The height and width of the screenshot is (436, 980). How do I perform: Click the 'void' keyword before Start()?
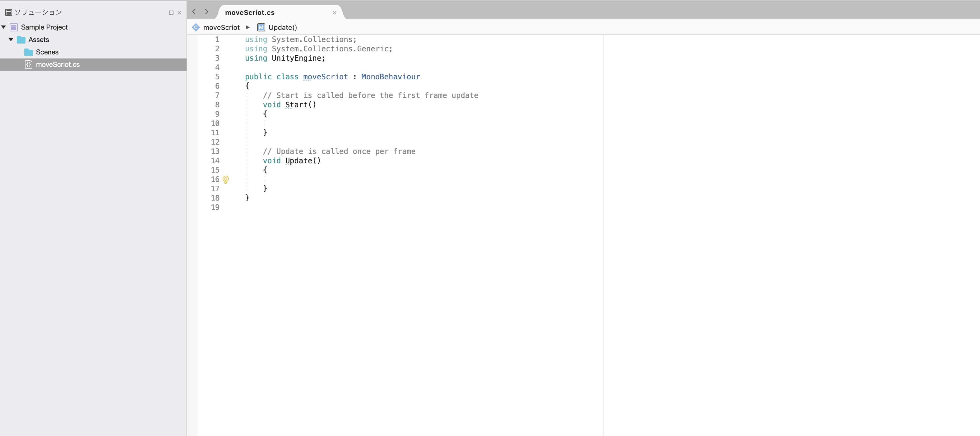pyautogui.click(x=272, y=104)
